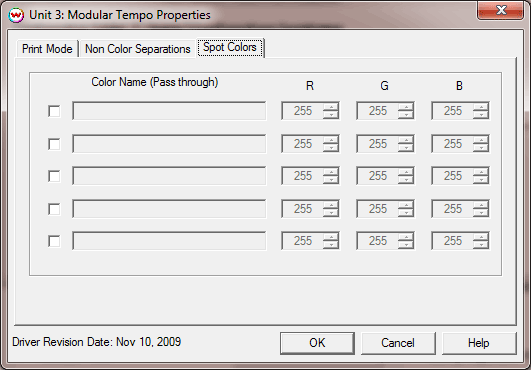Tick the second row spot color checkbox

click(x=54, y=144)
